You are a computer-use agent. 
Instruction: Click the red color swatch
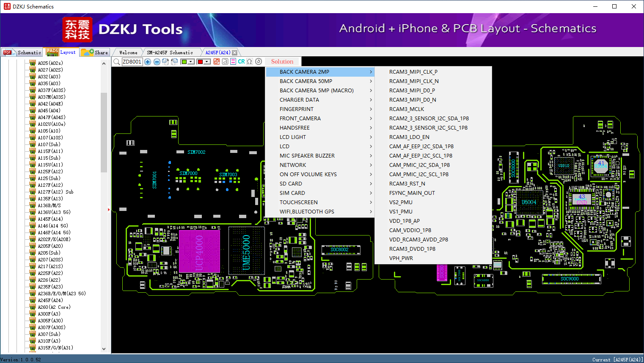(x=200, y=62)
